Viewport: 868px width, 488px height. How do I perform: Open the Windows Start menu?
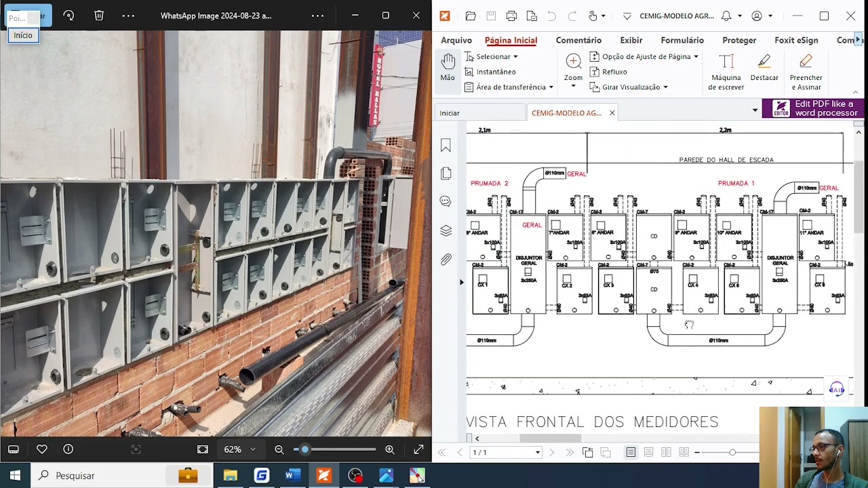click(15, 476)
